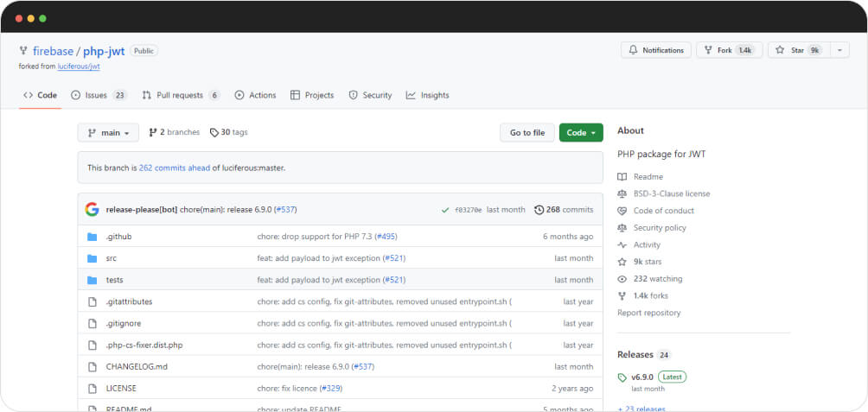Open the luciferous/jwt fork source link
868x412 pixels.
click(79, 66)
